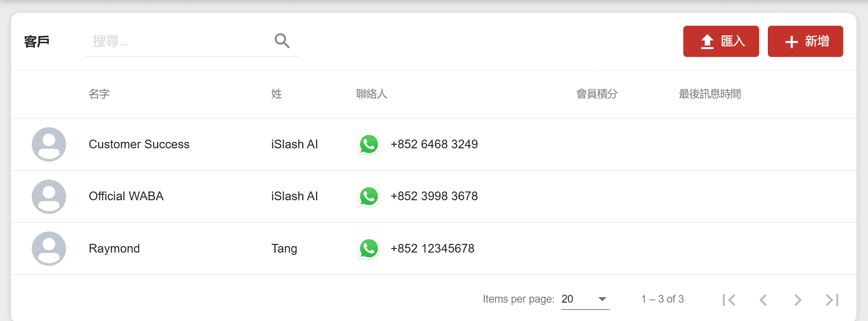Click phone number +852 3998 3678
The image size is (868, 321).
(x=434, y=196)
